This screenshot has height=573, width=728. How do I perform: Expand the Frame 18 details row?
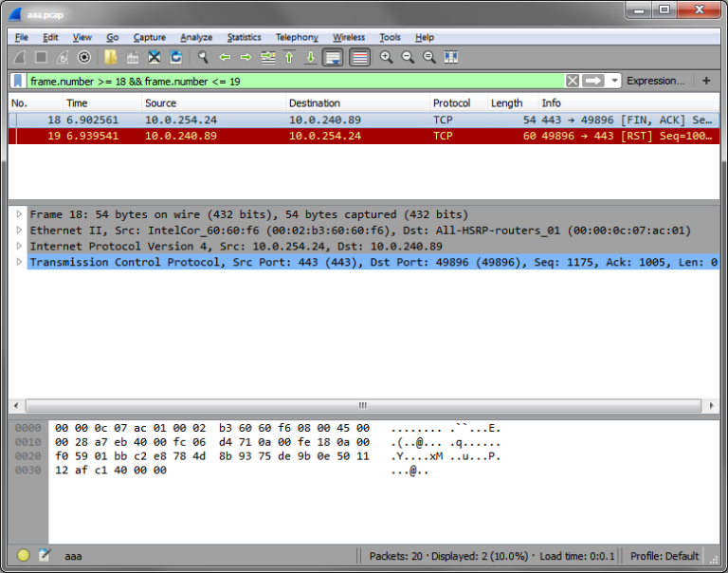pyautogui.click(x=19, y=214)
